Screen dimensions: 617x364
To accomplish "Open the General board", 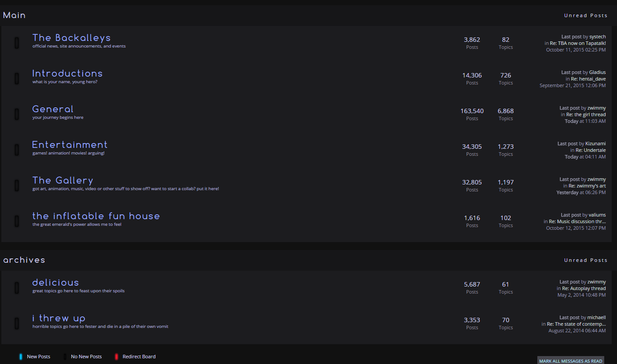I will [53, 109].
